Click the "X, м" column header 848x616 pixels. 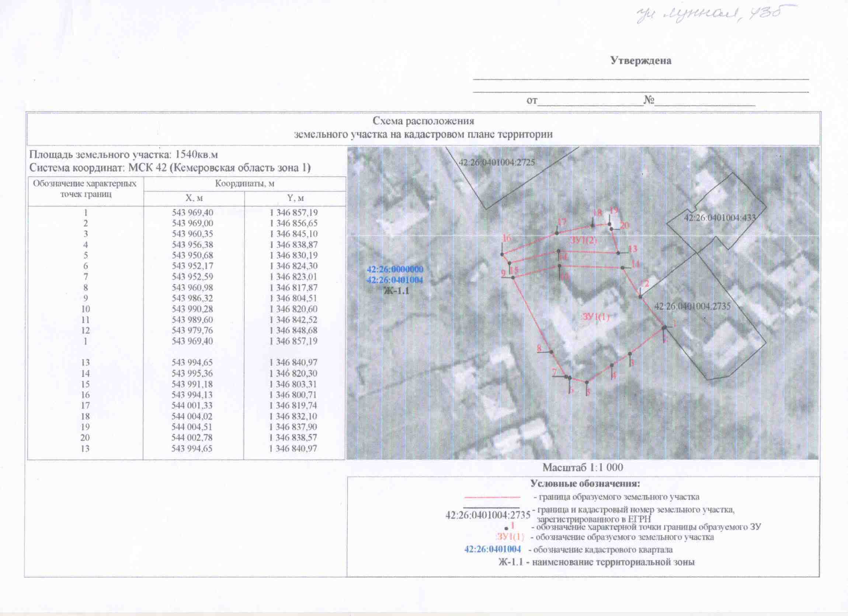[x=194, y=198]
